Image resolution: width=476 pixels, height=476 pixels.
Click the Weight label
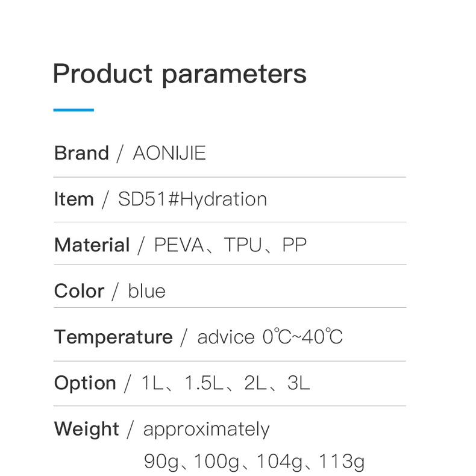pos(86,429)
